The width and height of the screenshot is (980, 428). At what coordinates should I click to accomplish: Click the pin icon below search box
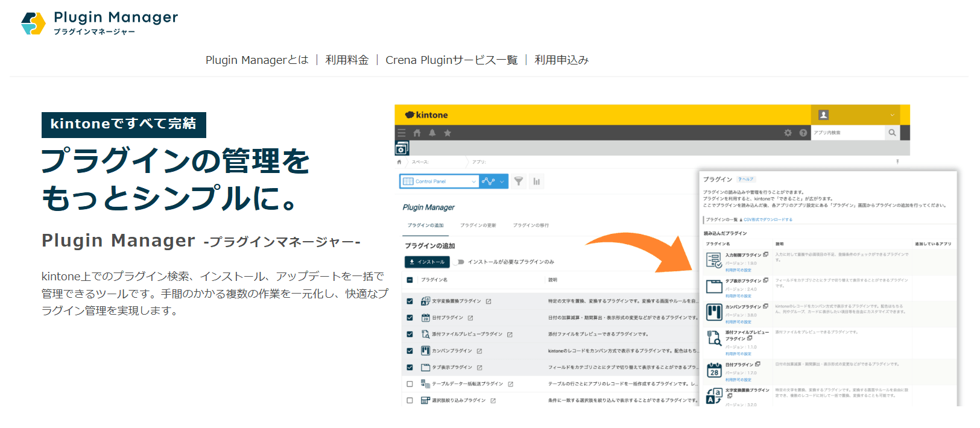pyautogui.click(x=897, y=162)
